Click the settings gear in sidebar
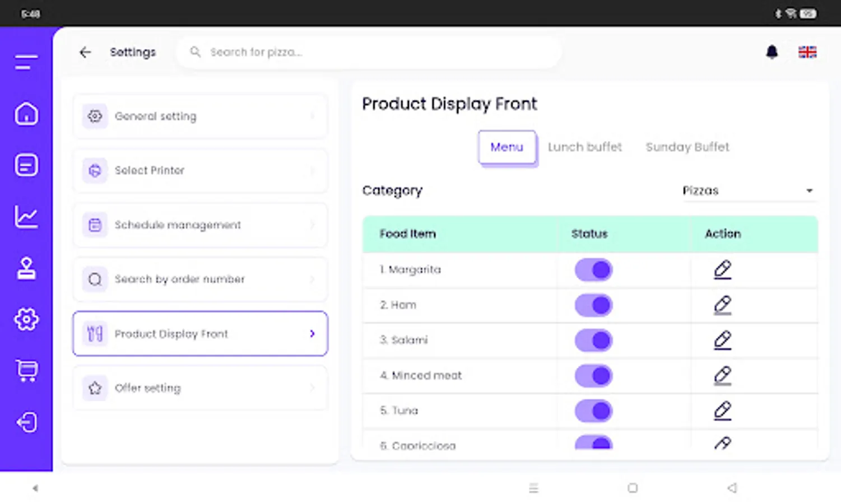Viewport: 841px width, 504px height. (26, 320)
